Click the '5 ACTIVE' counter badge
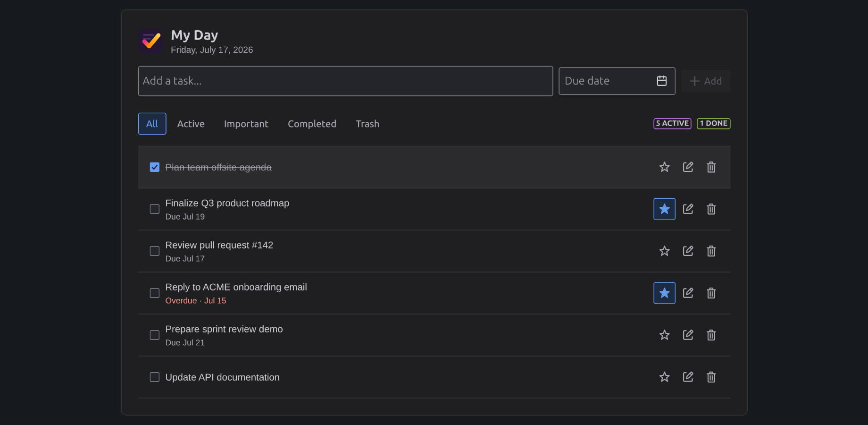 pos(672,124)
